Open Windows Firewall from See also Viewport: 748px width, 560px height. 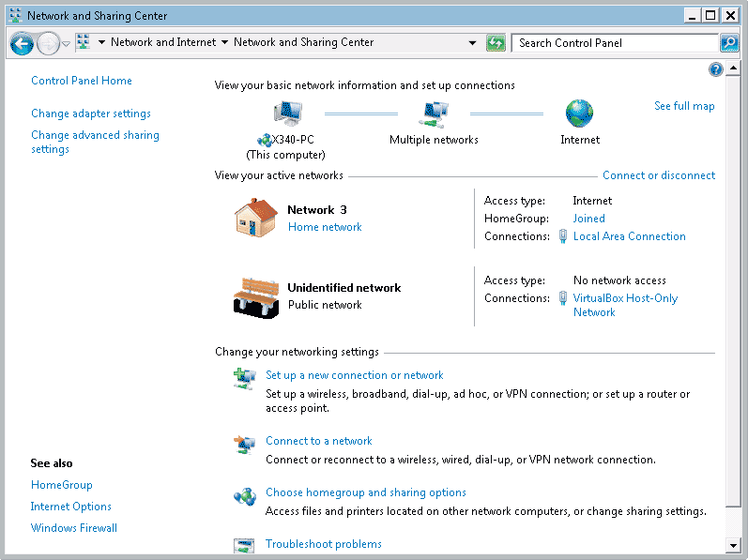[x=73, y=528]
